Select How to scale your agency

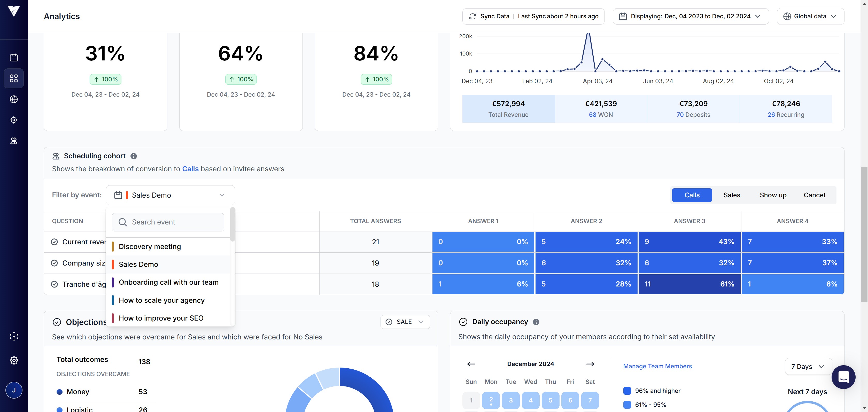tap(162, 300)
